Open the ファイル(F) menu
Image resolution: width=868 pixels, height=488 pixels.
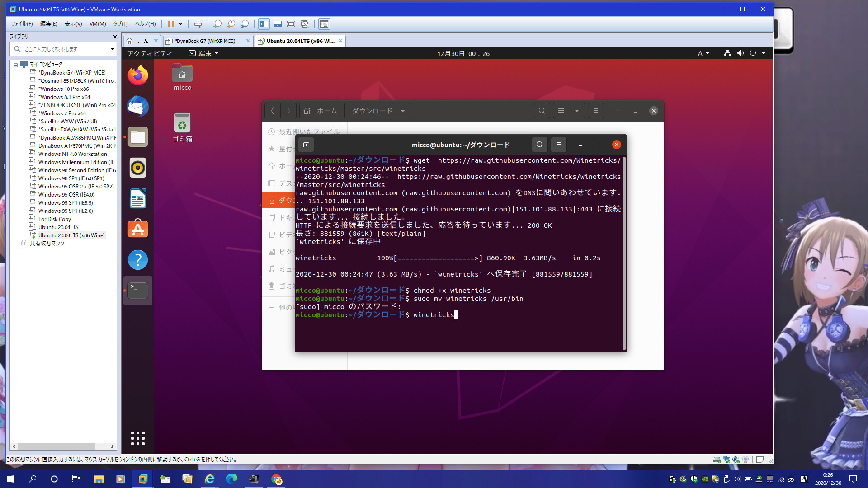point(22,24)
